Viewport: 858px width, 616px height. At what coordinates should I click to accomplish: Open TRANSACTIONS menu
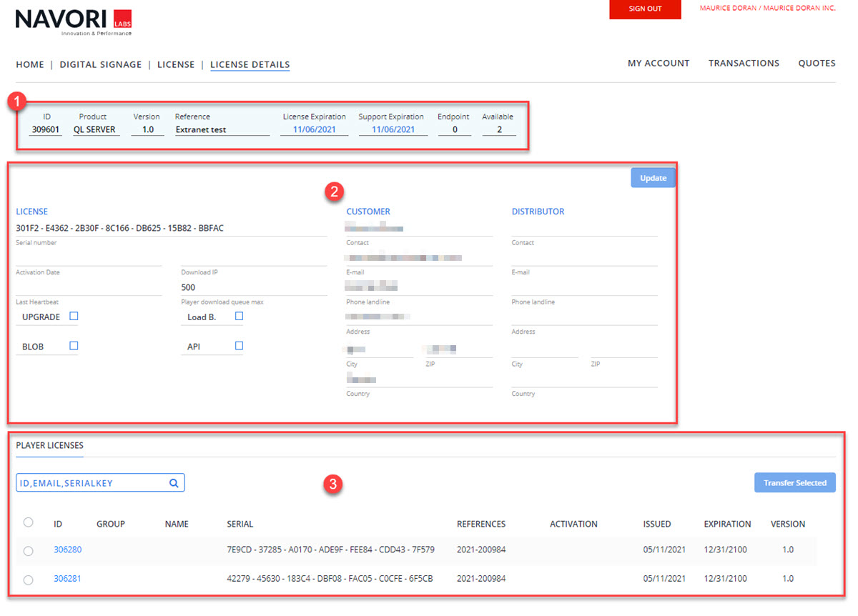coord(744,63)
